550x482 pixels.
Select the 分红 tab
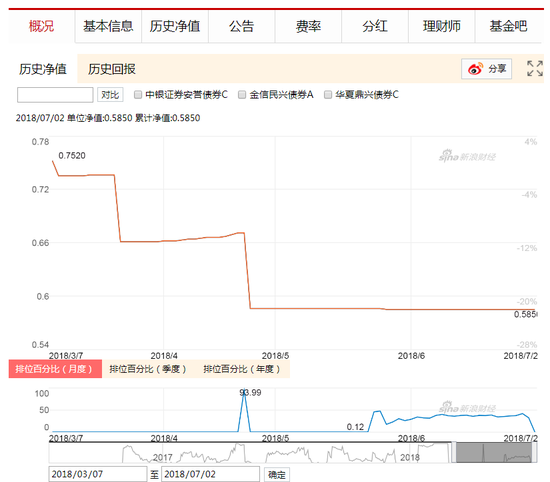tap(375, 26)
